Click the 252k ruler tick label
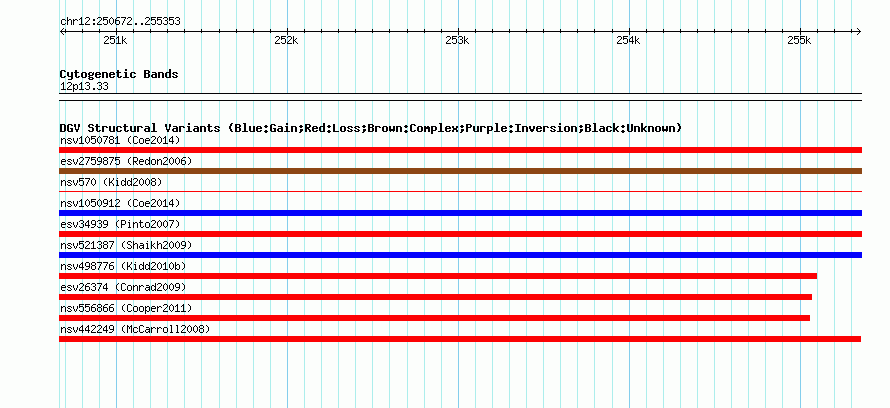The width and height of the screenshot is (890, 408). click(x=286, y=41)
